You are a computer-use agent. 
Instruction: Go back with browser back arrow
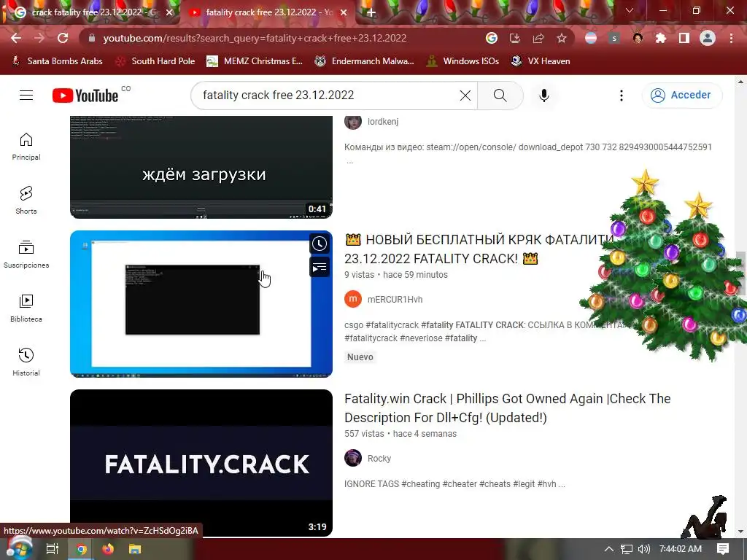(16, 38)
